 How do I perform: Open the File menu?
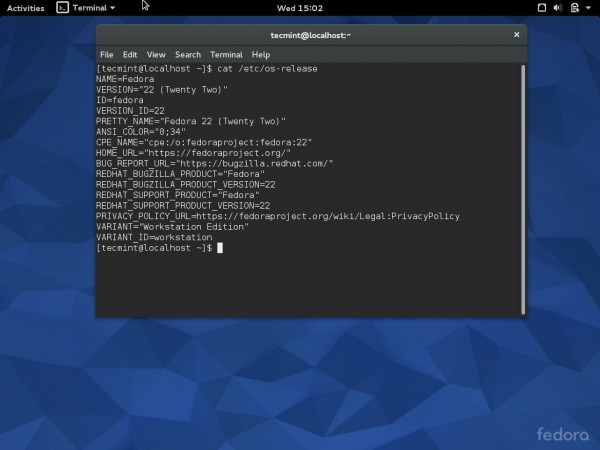[x=106, y=54]
